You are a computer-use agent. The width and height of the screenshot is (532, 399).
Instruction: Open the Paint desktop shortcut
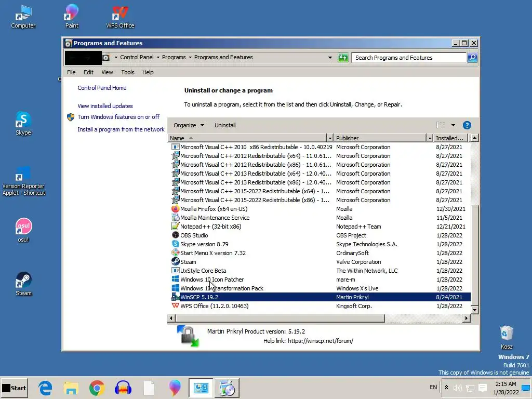pyautogui.click(x=72, y=16)
